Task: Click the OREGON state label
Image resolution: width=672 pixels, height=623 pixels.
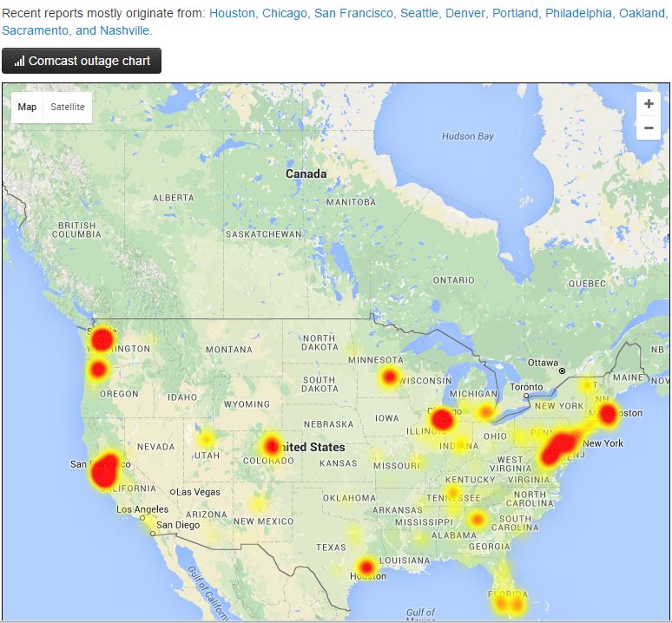Action: click(x=119, y=394)
